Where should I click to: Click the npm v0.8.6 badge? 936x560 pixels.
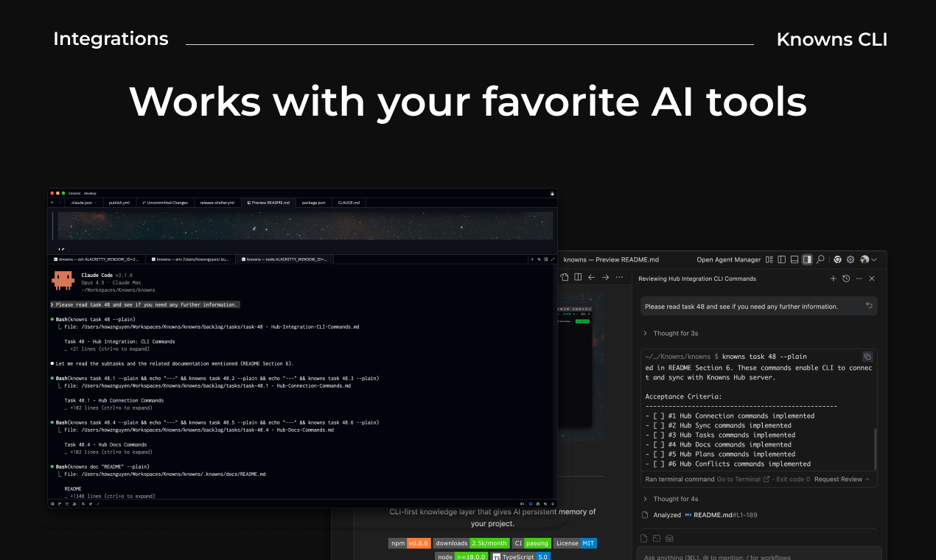pyautogui.click(x=409, y=543)
